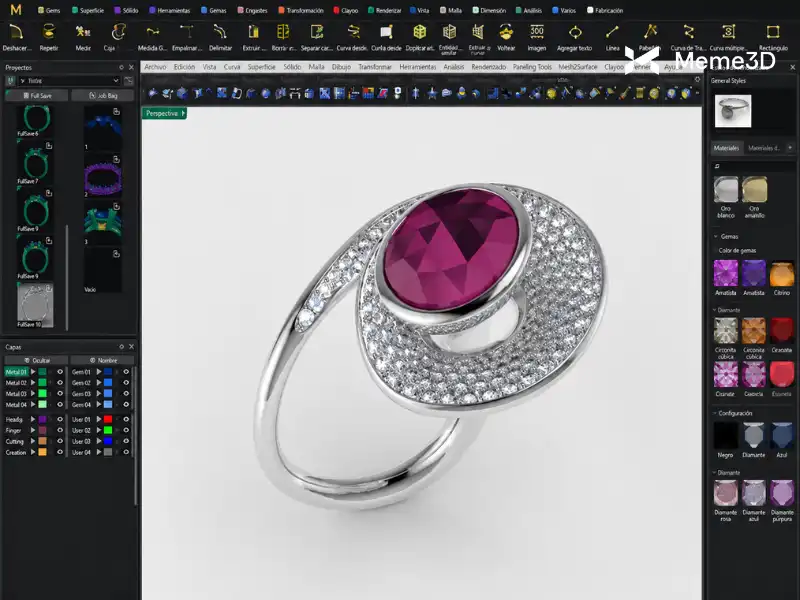The height and width of the screenshot is (600, 800).
Task: Select the Borrar tool icon
Action: 283,32
